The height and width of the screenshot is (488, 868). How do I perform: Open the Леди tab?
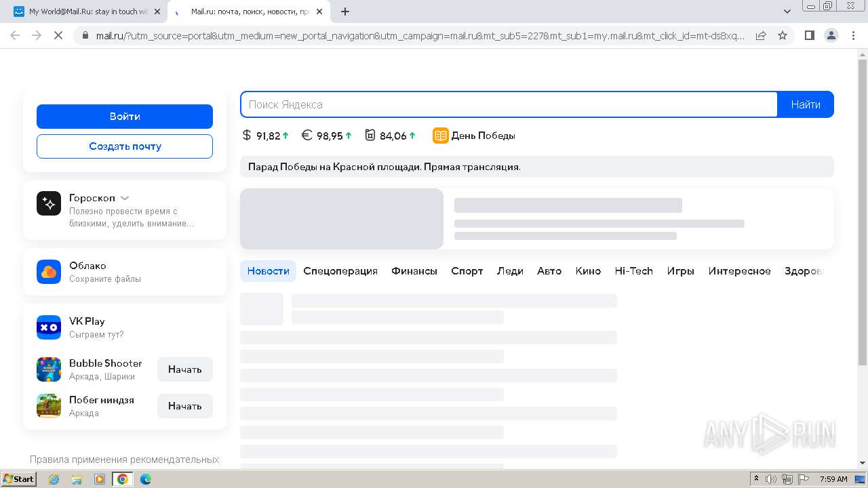click(x=510, y=271)
